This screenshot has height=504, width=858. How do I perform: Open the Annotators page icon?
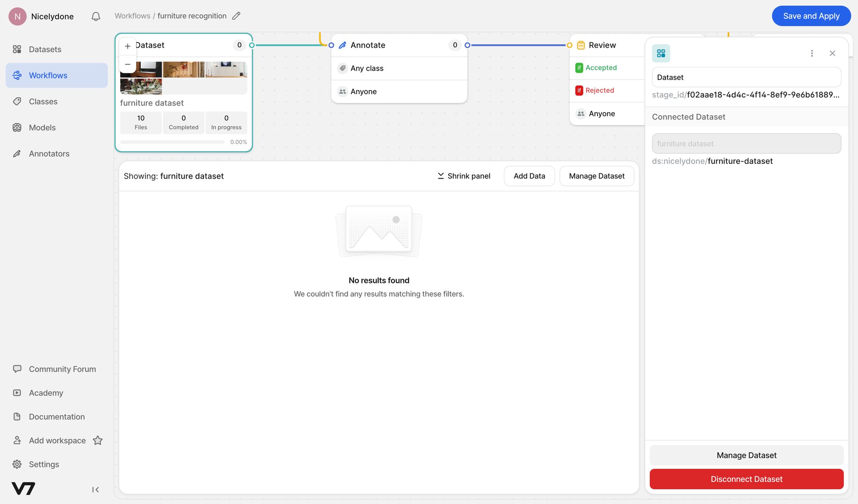(x=17, y=153)
